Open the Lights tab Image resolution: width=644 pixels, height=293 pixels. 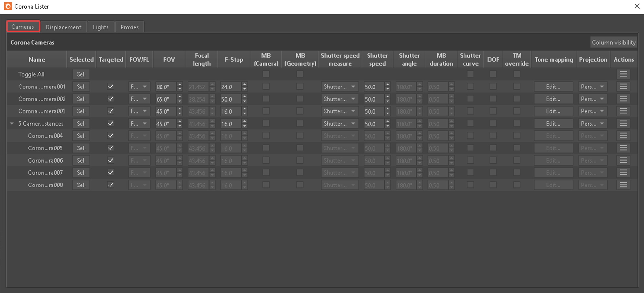click(101, 27)
